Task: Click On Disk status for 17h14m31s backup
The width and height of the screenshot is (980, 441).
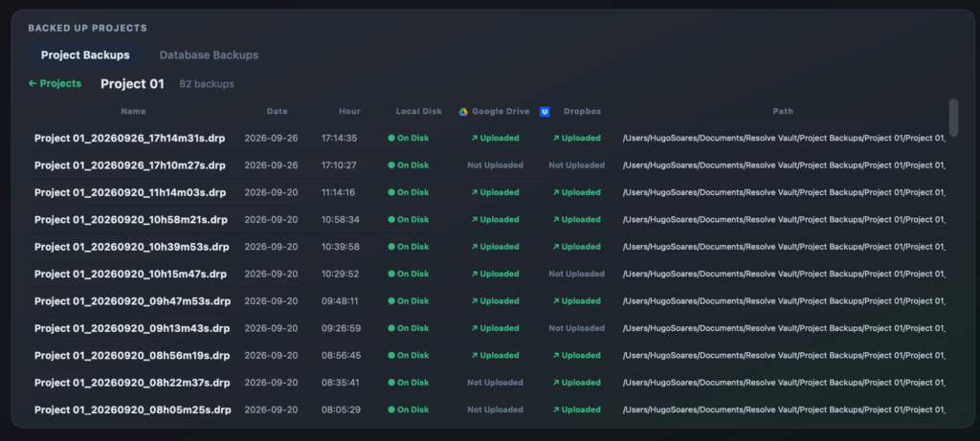Action: 409,138
